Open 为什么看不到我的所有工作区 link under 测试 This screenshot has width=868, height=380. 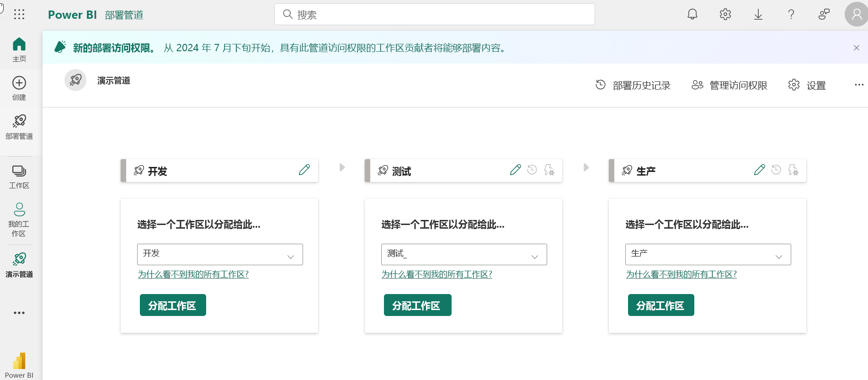tap(437, 274)
